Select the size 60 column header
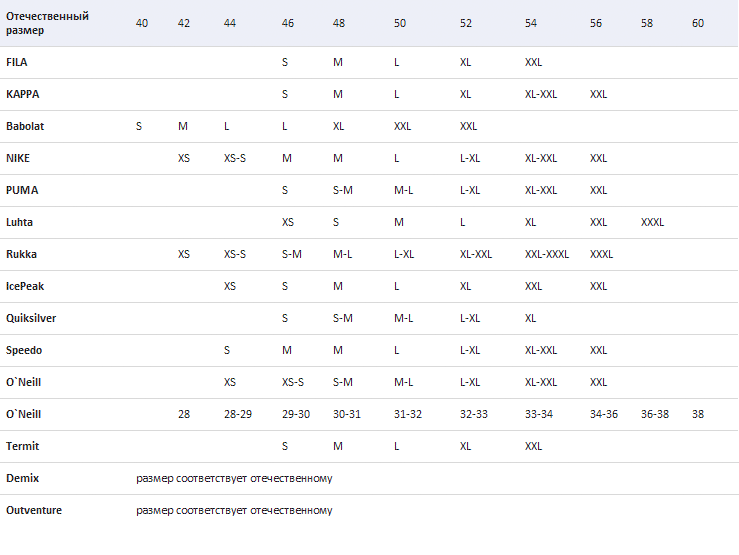 tap(698, 23)
